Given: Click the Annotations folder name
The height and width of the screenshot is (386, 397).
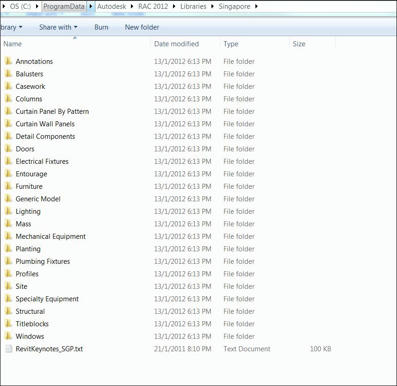Looking at the screenshot, I should pyautogui.click(x=34, y=61).
